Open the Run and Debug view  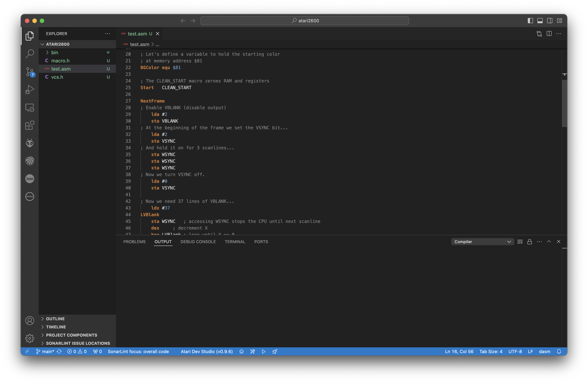(x=30, y=89)
